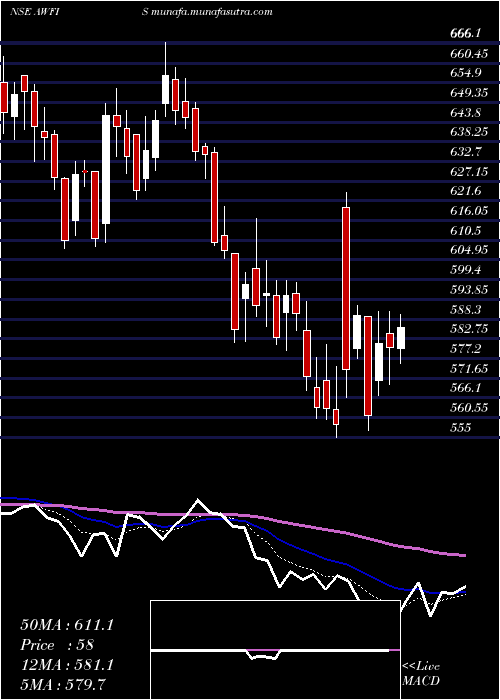Viewport: 500px width, 700px height.
Task: Select the 610.5 price level label
Action: point(466,230)
